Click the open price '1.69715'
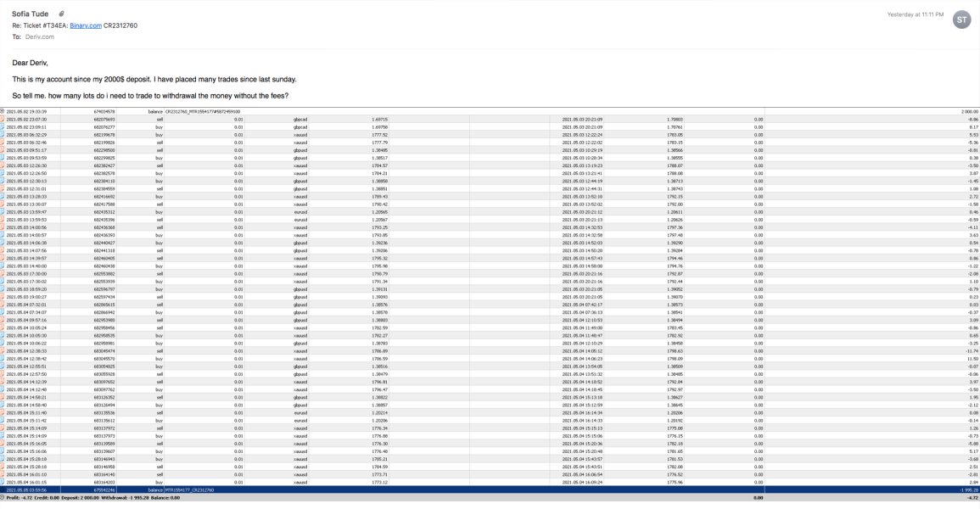Image resolution: width=980 pixels, height=509 pixels. (x=379, y=120)
